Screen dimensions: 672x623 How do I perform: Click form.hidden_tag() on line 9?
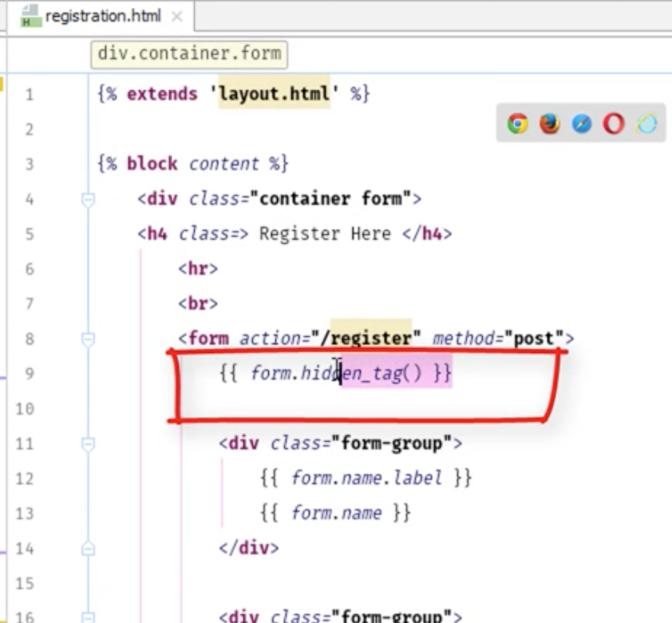336,373
